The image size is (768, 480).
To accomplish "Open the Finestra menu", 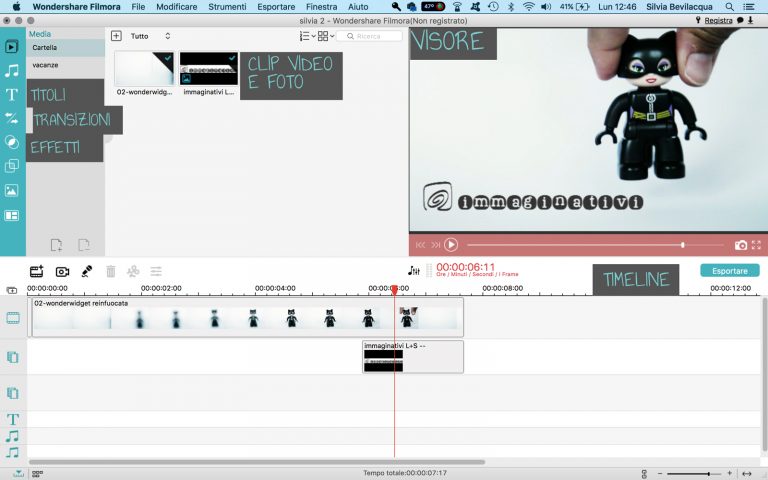I will [x=321, y=7].
